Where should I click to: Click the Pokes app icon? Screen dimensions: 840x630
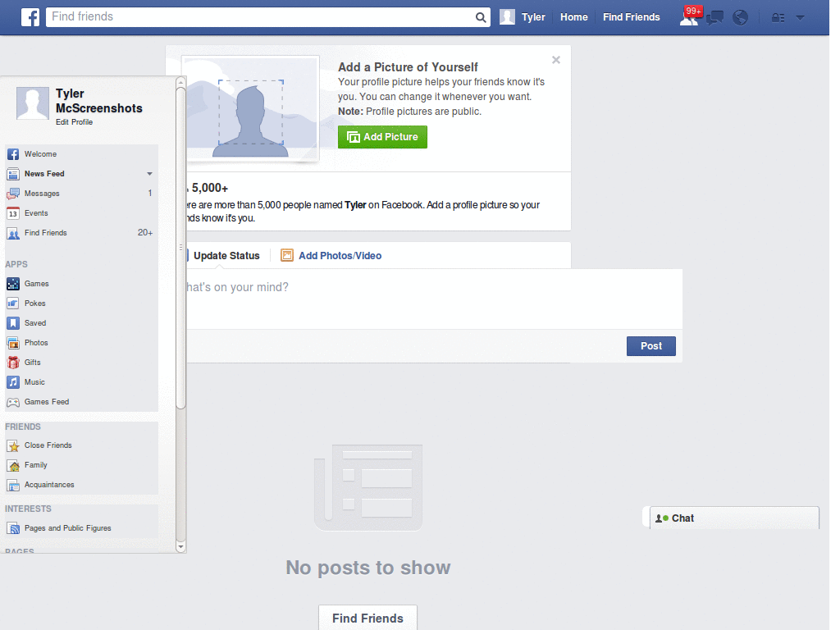click(13, 304)
